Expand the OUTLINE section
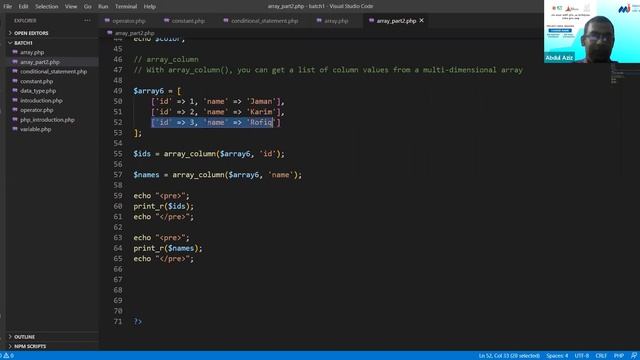 coord(24,337)
